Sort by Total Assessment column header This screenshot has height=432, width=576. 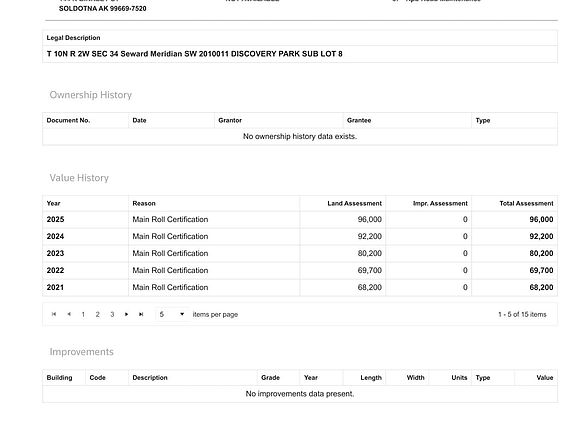point(526,203)
